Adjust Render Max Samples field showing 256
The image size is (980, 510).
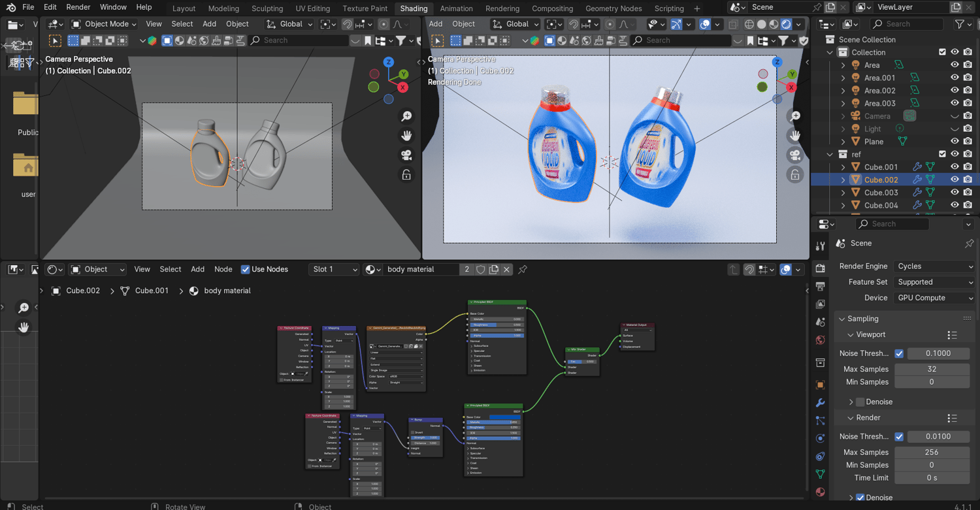pyautogui.click(x=932, y=452)
